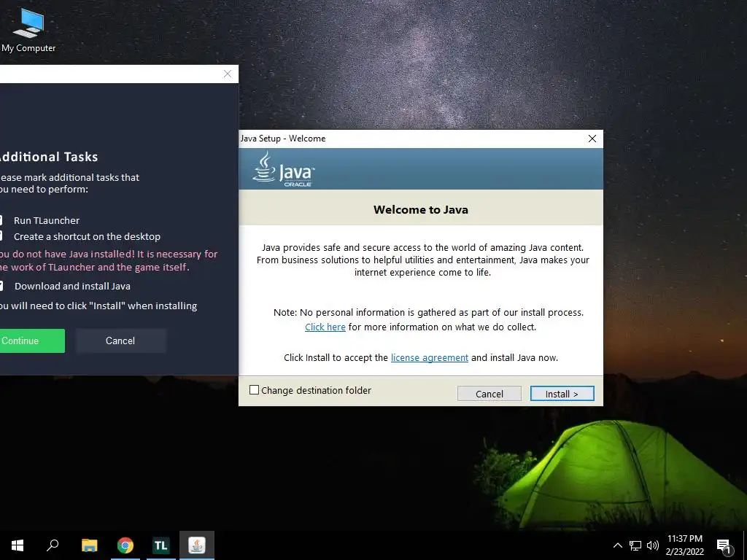This screenshot has width=747, height=560.
Task: Open the Windows Start menu
Action: [x=18, y=545]
